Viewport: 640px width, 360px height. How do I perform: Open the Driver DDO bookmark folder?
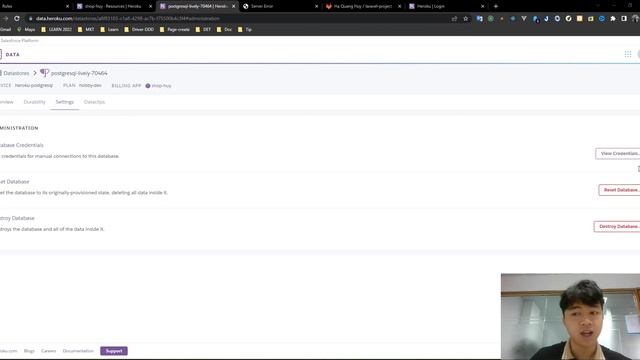(139, 29)
